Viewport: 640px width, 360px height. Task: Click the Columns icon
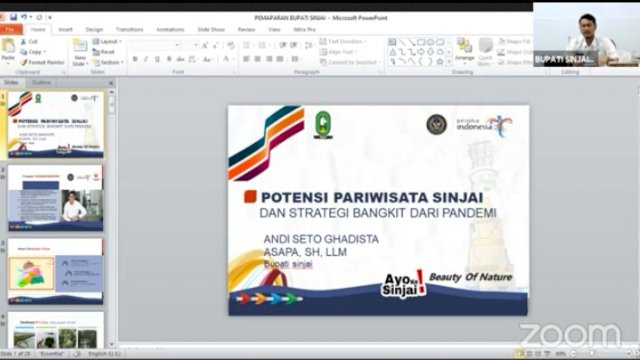(296, 59)
